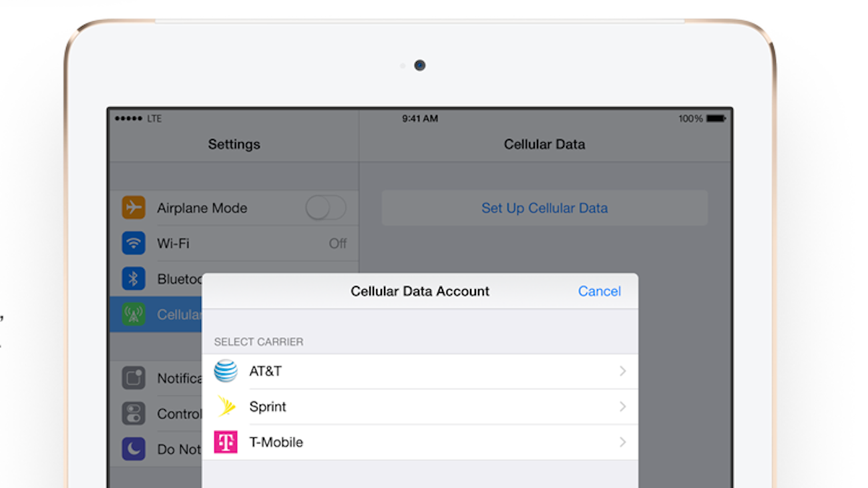Tap Set Up Cellular Data
The height and width of the screenshot is (488, 868).
[544, 208]
